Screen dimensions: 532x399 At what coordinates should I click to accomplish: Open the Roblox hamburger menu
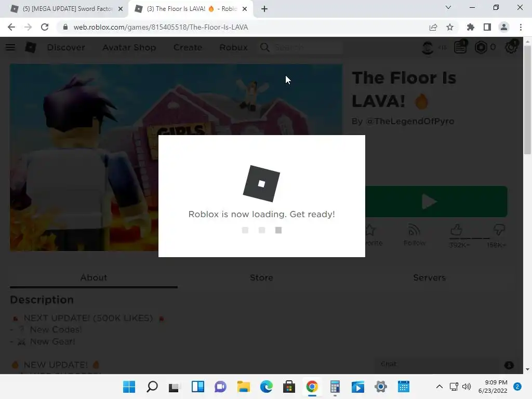[x=10, y=47]
